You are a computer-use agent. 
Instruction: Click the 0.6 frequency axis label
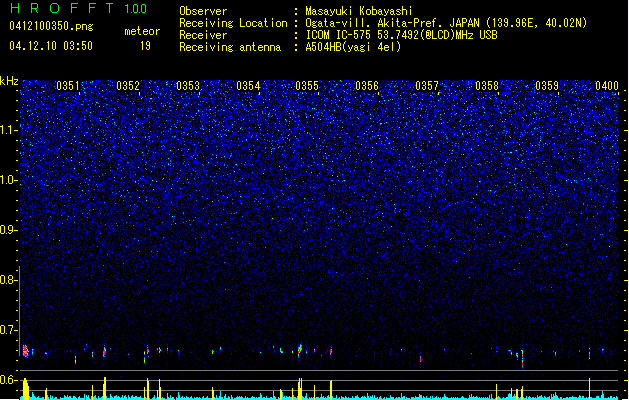pyautogui.click(x=9, y=380)
